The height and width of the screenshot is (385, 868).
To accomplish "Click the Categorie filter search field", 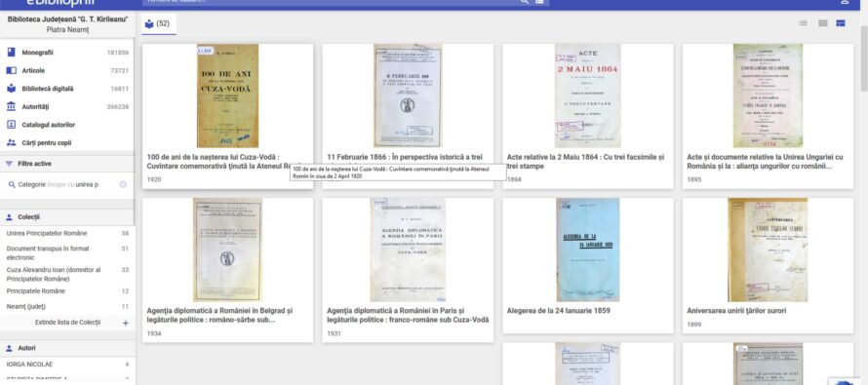I will point(67,185).
